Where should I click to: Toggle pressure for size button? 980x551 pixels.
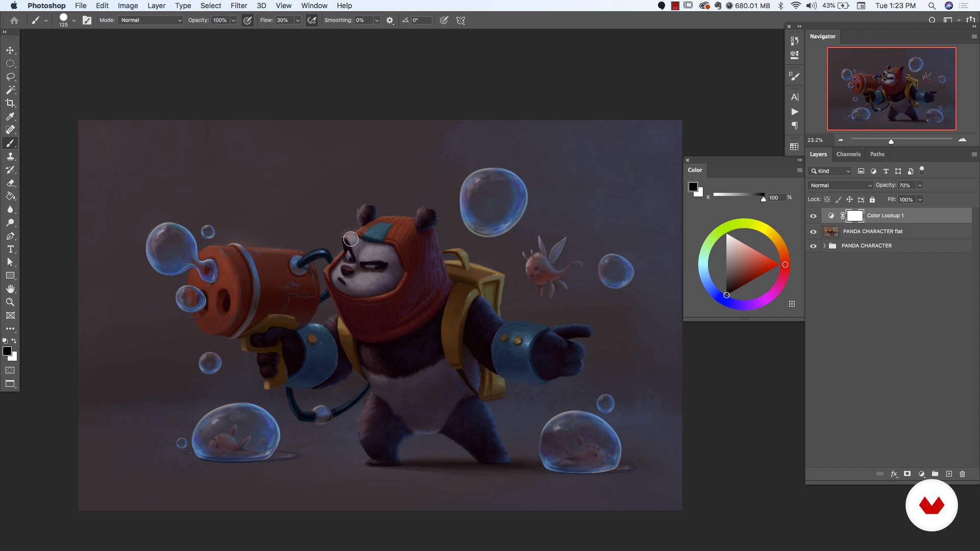point(444,20)
